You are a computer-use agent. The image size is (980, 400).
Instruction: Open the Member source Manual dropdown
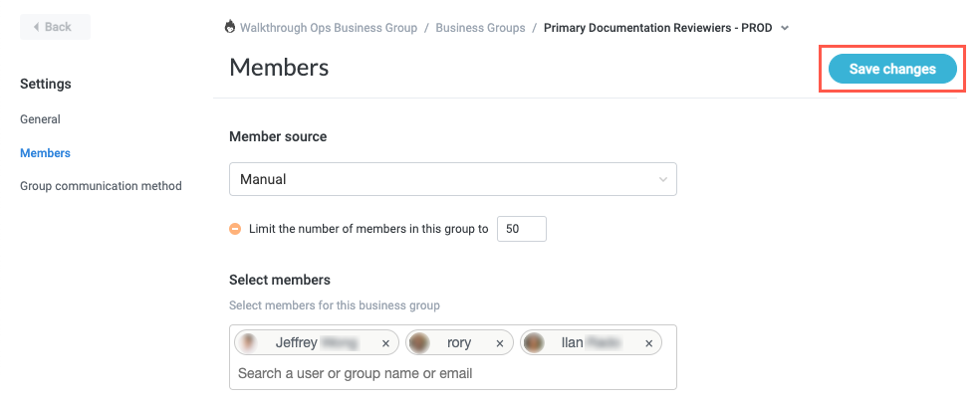point(452,179)
